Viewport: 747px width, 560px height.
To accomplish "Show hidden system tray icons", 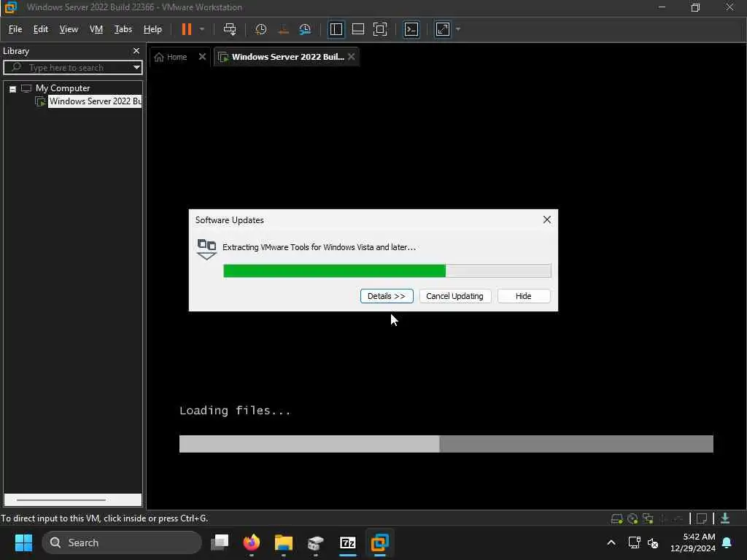I will click(x=611, y=542).
